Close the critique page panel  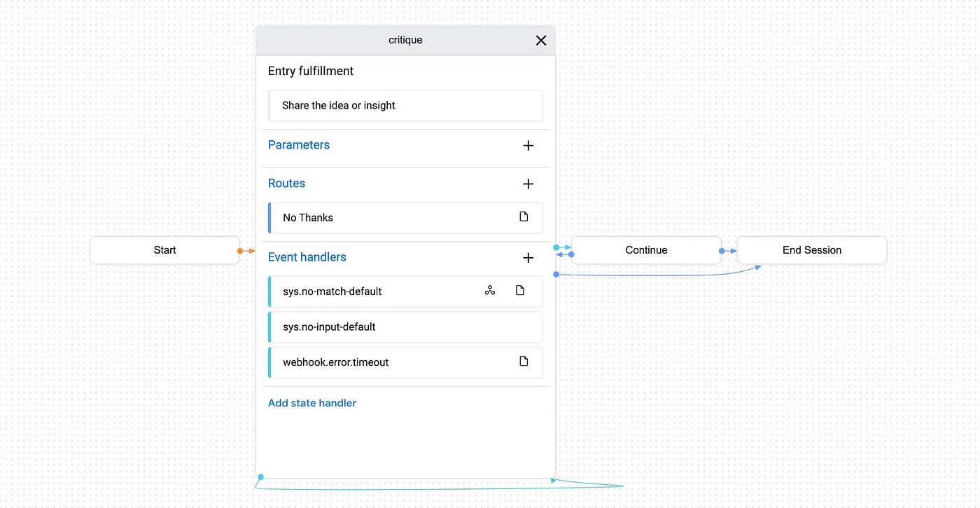click(x=540, y=41)
